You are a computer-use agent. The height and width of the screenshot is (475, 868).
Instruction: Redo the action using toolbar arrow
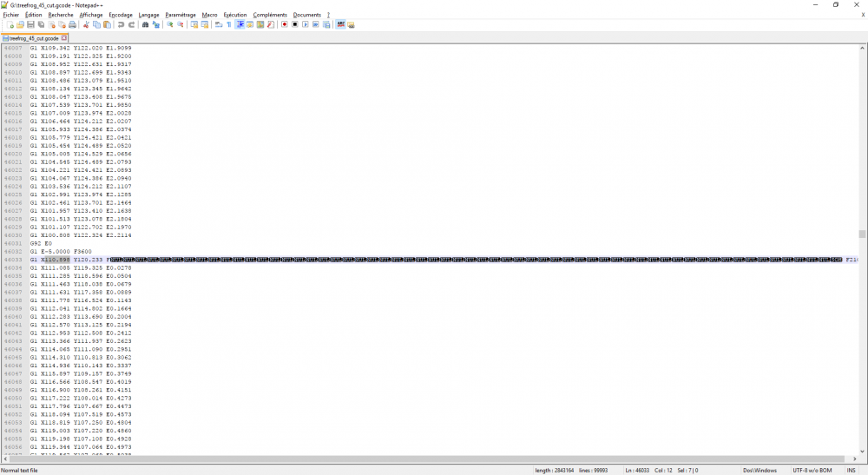tap(131, 24)
